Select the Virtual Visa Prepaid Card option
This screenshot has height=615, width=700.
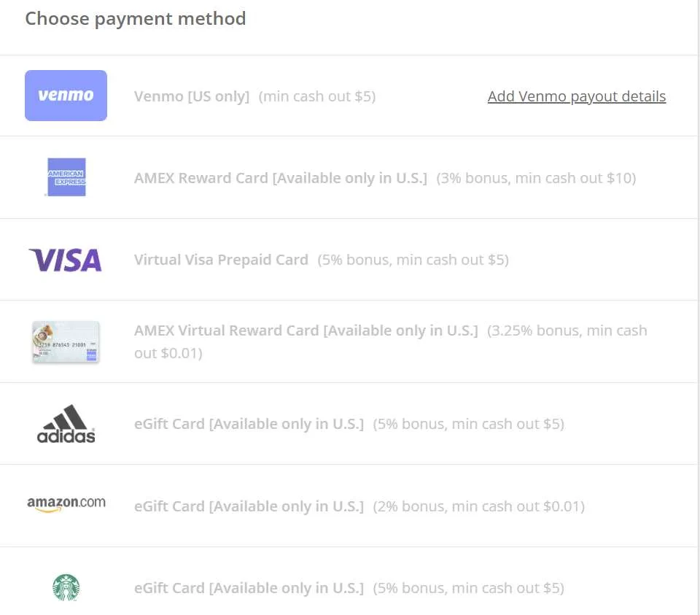(221, 260)
